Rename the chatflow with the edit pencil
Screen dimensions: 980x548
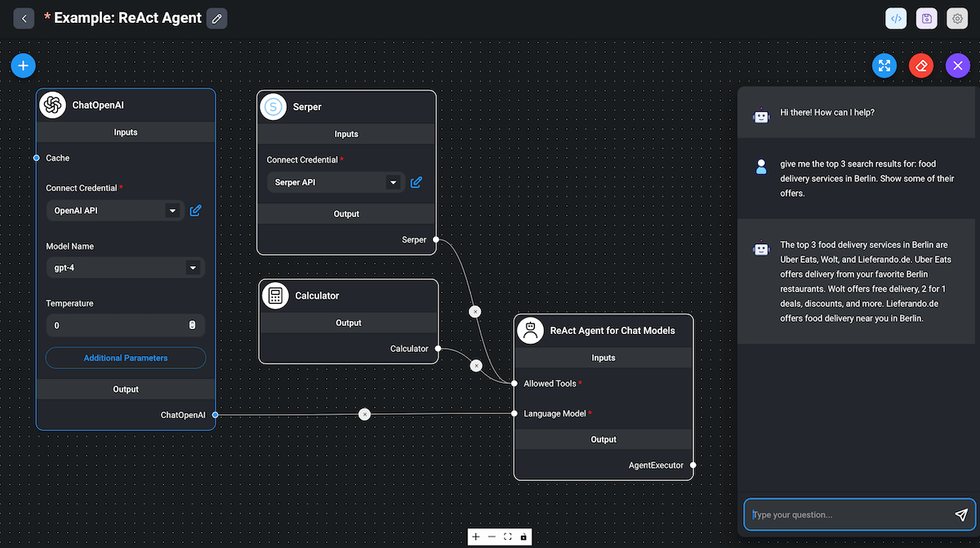216,17
